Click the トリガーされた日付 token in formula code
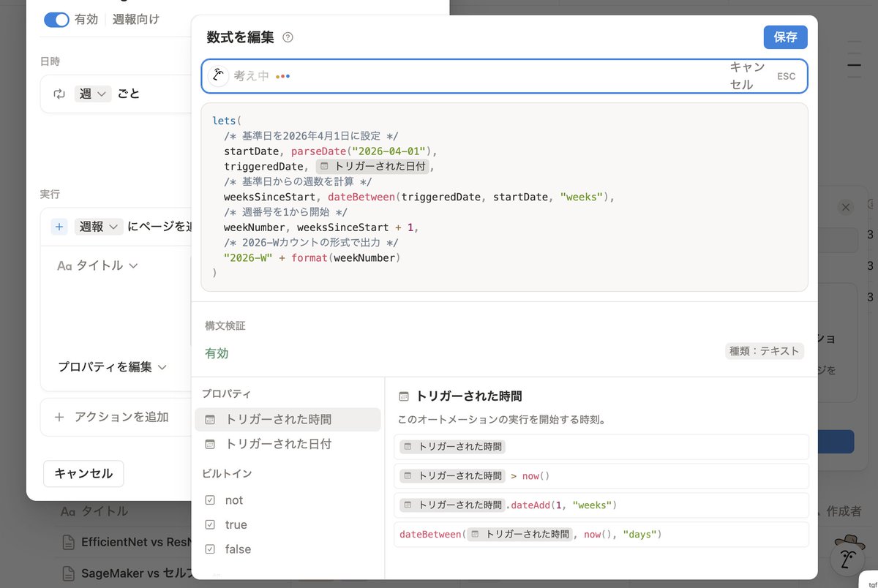 372,166
